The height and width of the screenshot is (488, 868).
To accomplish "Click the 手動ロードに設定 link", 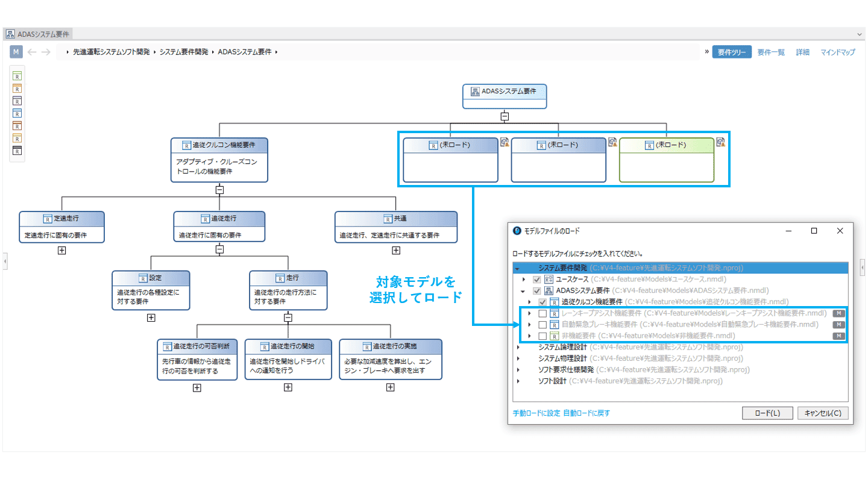I will pos(536,413).
